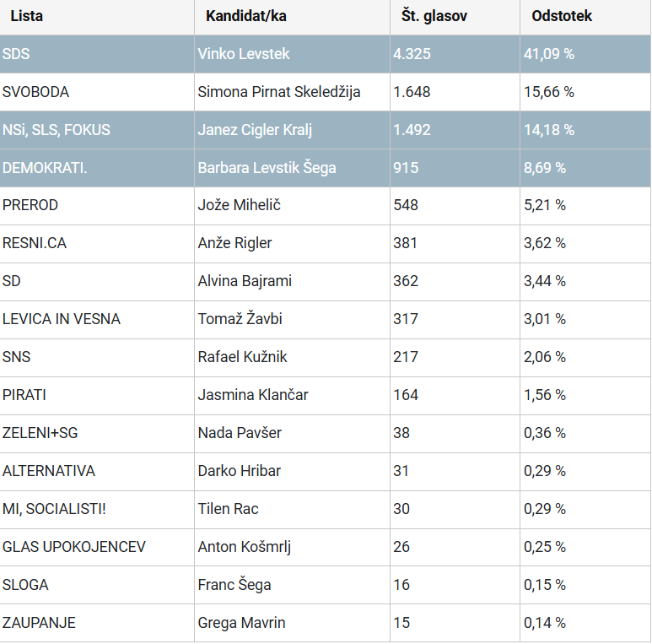The width and height of the screenshot is (652, 644).
Task: Click the Odstotek column header
Action: [562, 16]
